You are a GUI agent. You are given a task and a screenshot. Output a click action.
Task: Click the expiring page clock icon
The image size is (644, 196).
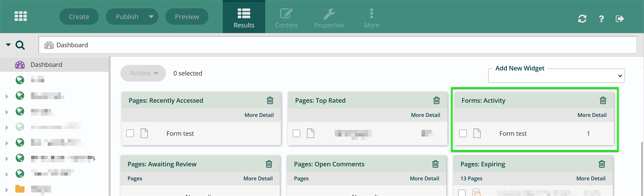click(476, 192)
